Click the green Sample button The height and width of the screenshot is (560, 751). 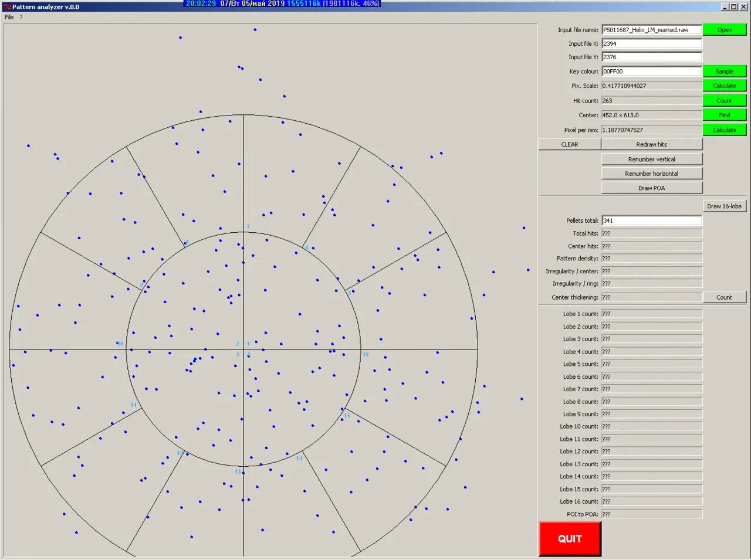[725, 72]
